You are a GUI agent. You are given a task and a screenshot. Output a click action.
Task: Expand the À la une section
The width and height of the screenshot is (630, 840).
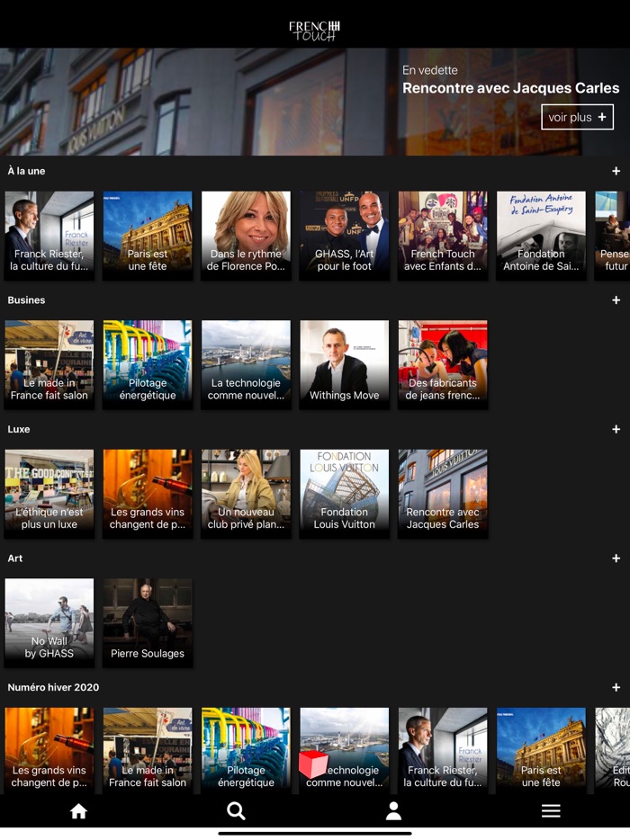coord(616,171)
